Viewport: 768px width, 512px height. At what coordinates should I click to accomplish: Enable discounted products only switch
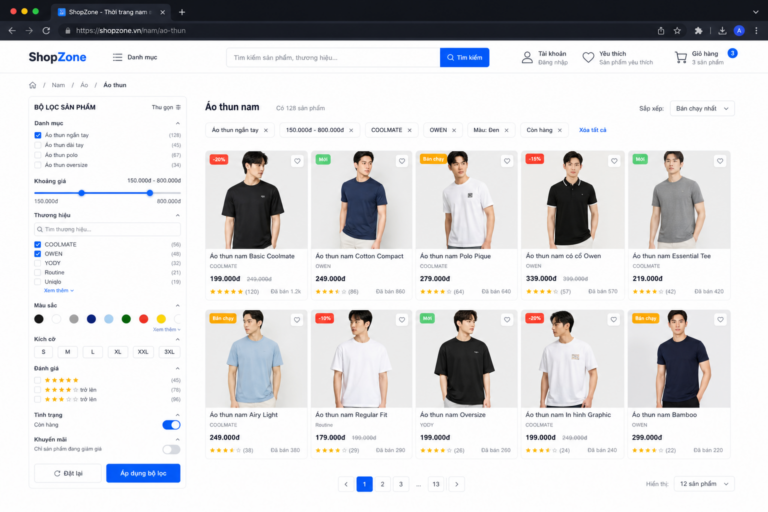click(x=171, y=449)
